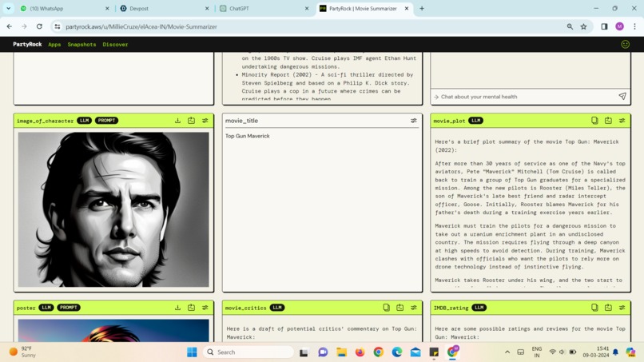
Task: Go back to the previous page
Action: [10, 26]
